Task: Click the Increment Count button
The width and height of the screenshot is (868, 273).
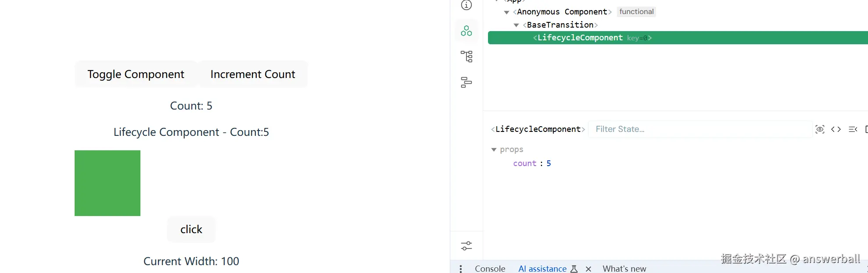Action: 253,74
